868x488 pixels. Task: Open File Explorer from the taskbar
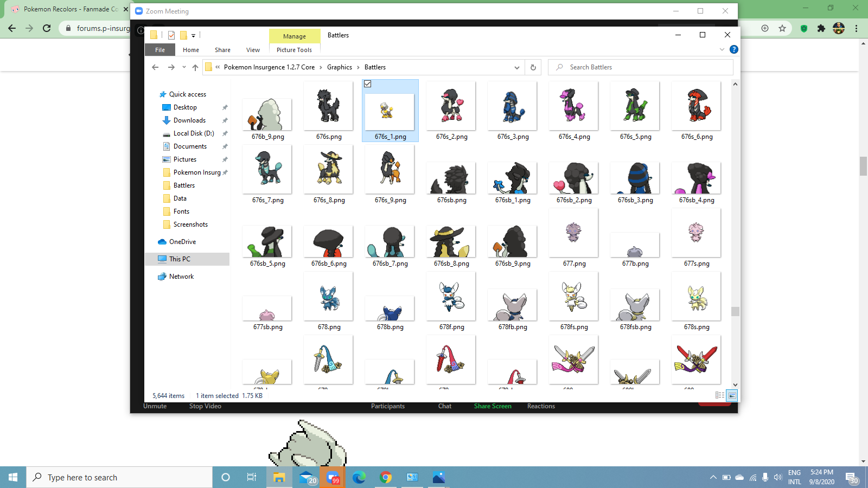(279, 477)
